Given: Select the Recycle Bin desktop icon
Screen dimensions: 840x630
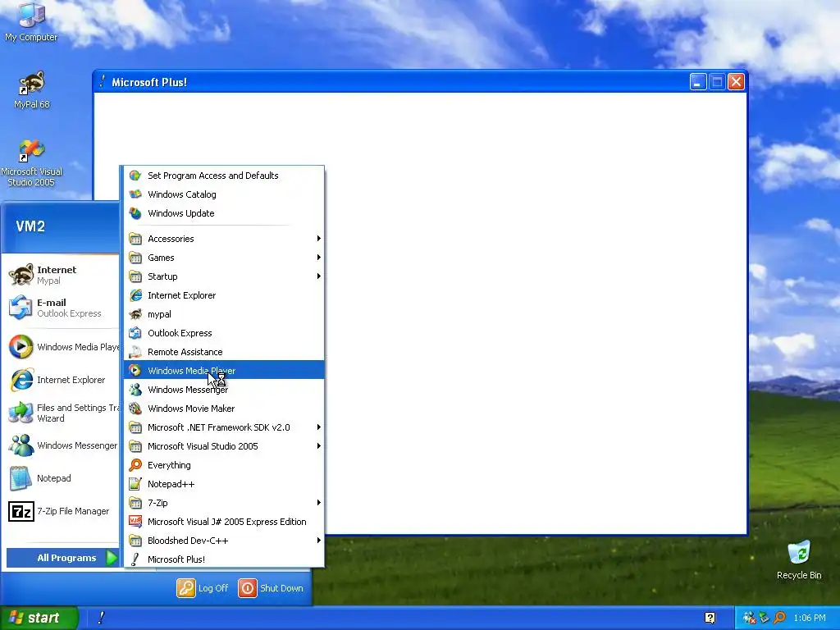Looking at the screenshot, I should pos(799,559).
